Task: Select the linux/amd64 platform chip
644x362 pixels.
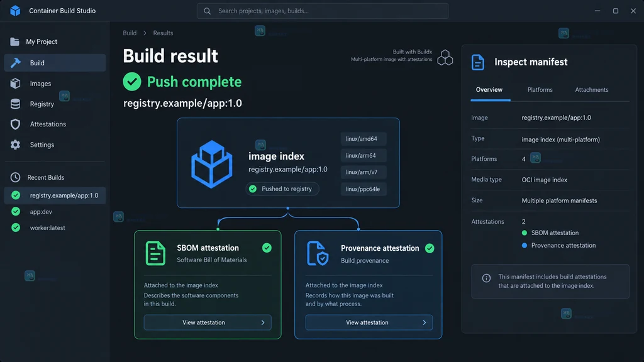Action: point(364,139)
